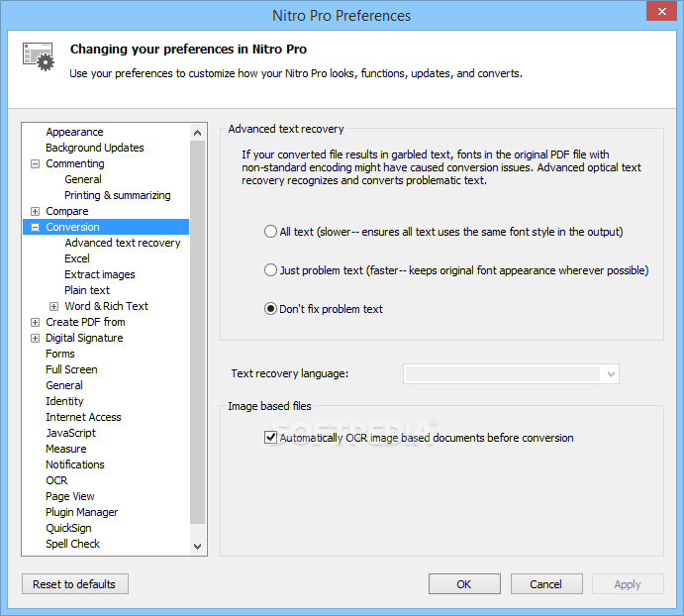Select the Spell Check category
The height and width of the screenshot is (616, 684).
(x=72, y=544)
